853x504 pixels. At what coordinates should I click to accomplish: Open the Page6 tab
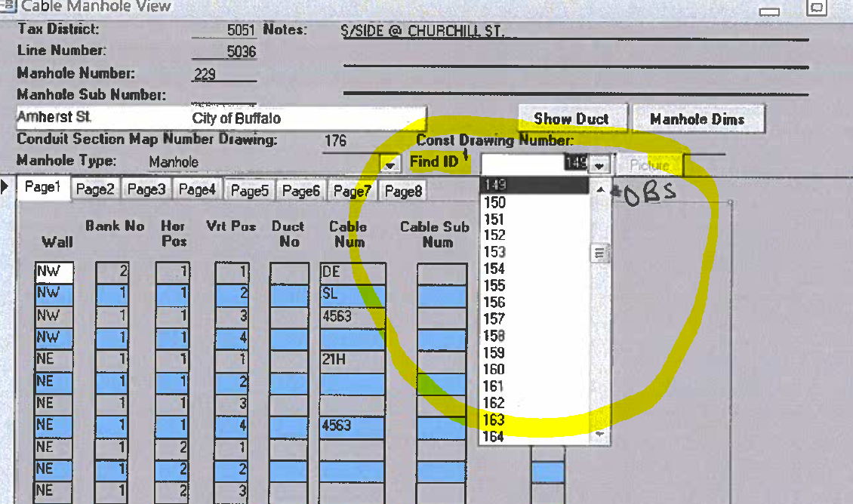coord(301,191)
